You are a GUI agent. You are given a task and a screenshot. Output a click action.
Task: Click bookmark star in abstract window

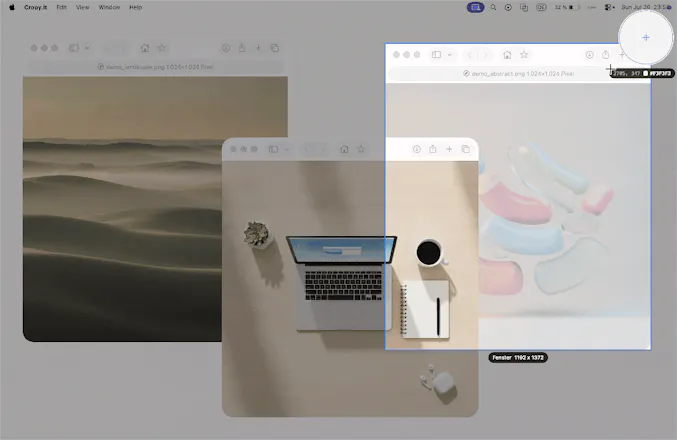click(x=524, y=55)
